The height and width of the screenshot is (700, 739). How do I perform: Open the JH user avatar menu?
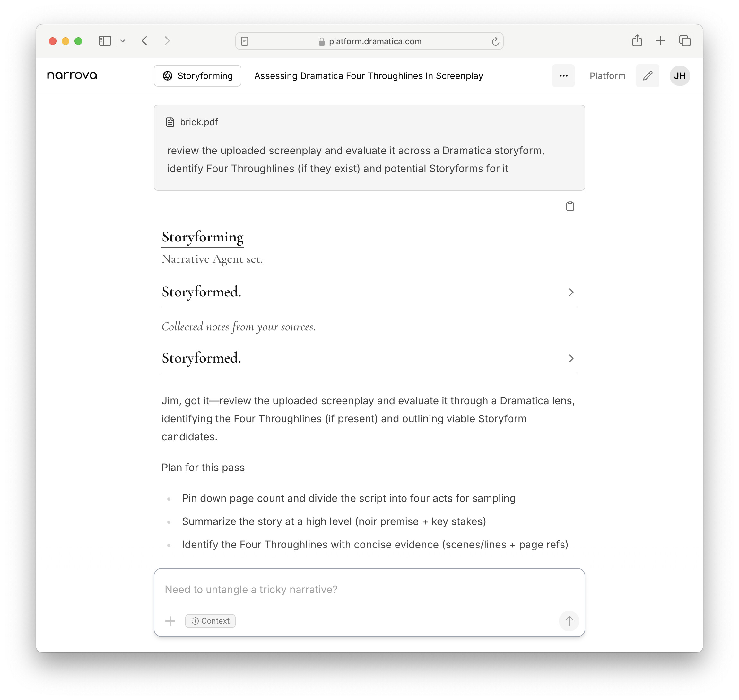tap(679, 76)
